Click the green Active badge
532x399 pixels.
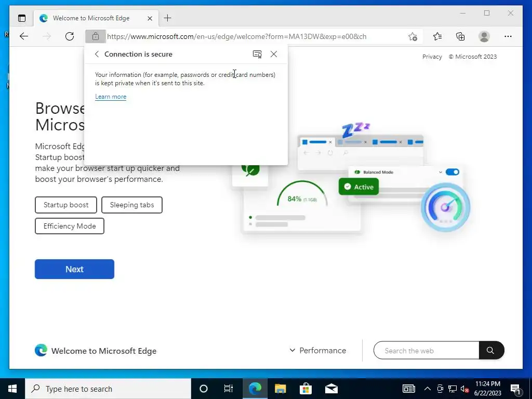[358, 187]
